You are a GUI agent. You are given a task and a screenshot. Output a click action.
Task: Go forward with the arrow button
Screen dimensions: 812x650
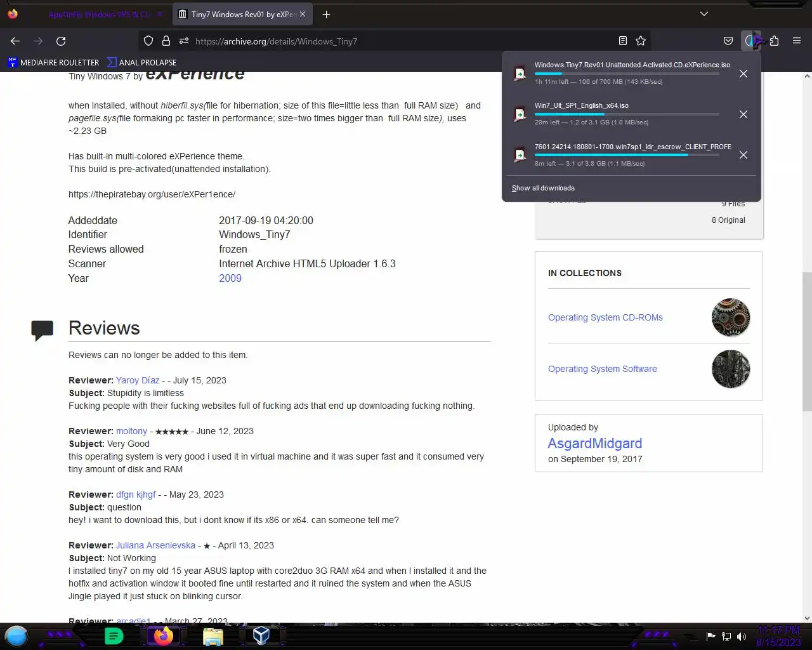coord(38,41)
